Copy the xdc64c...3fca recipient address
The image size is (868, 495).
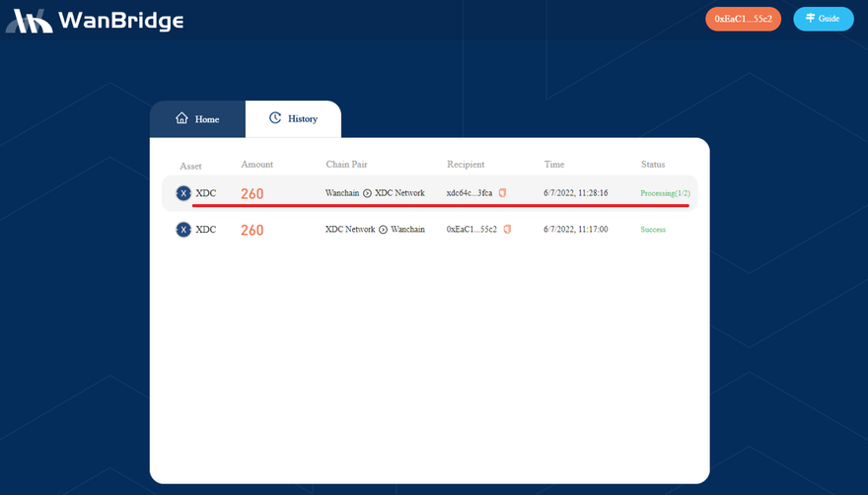coord(502,193)
